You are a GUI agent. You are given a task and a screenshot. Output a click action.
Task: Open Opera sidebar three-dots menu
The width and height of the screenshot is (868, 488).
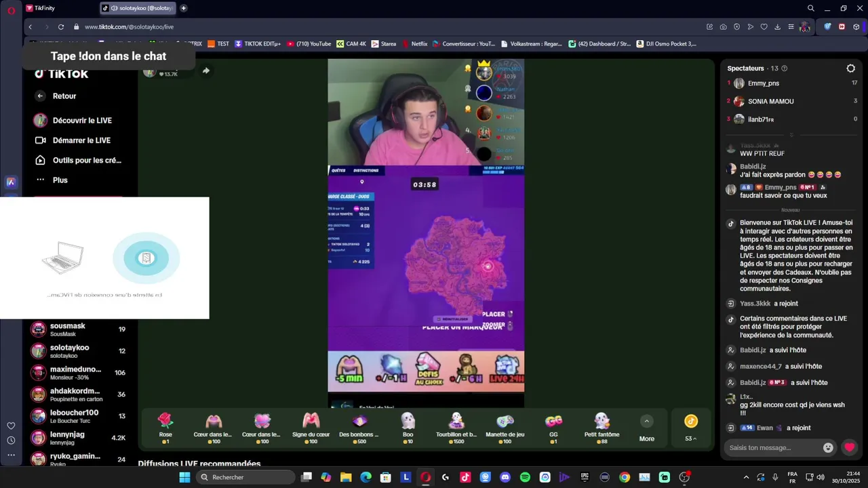(x=11, y=455)
